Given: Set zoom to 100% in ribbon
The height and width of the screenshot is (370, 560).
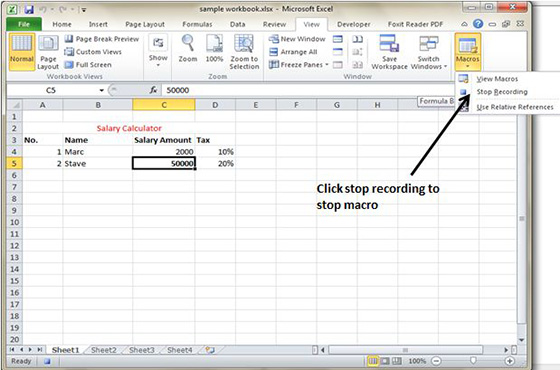Looking at the screenshot, I should tap(214, 49).
